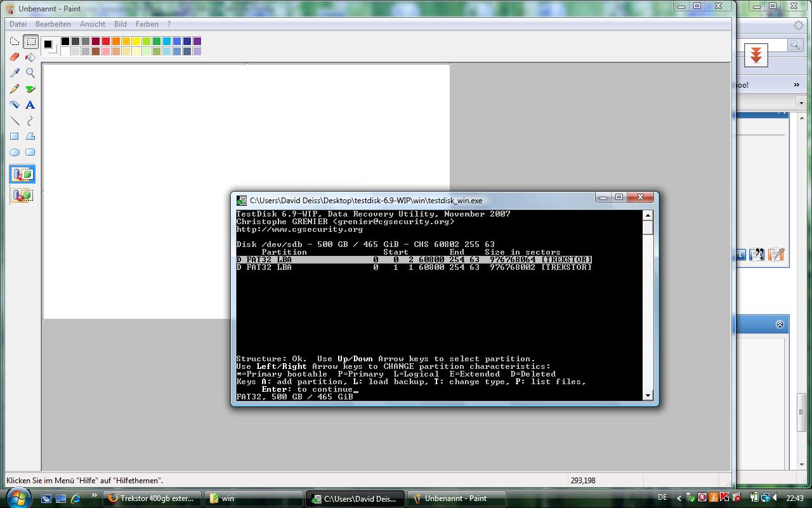Open the ? help menu
The height and width of the screenshot is (508, 812).
coord(169,24)
